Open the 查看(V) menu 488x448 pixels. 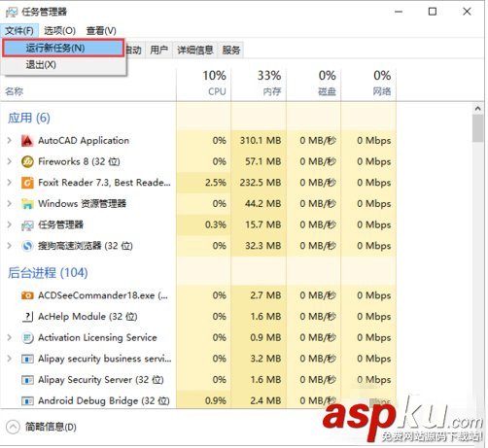tap(101, 31)
